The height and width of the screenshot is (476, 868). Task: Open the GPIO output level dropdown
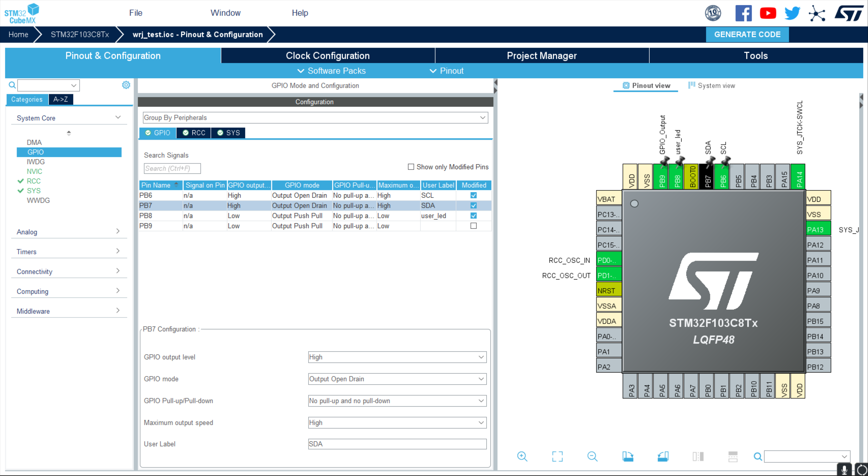[x=397, y=357]
